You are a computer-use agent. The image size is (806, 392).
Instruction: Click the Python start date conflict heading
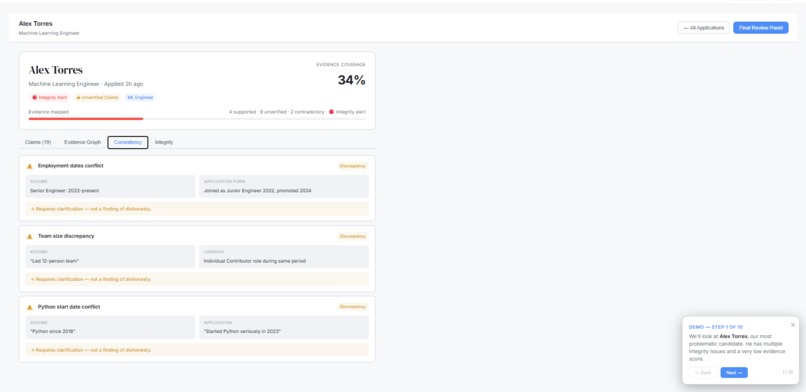click(x=69, y=307)
